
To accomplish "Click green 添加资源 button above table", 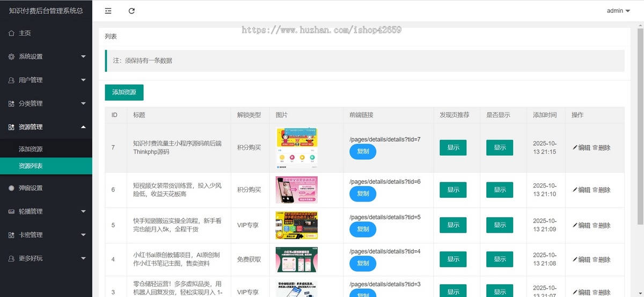I will [x=124, y=92].
